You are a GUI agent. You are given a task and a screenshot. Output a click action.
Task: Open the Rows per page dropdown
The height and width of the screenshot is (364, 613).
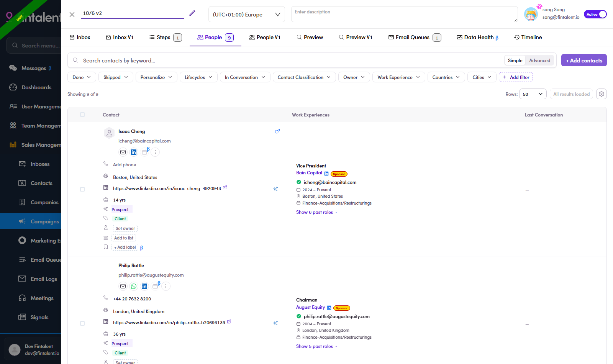coord(533,94)
